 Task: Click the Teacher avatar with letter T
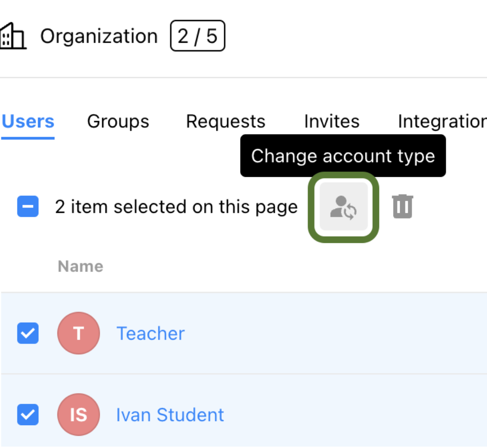pyautogui.click(x=79, y=333)
